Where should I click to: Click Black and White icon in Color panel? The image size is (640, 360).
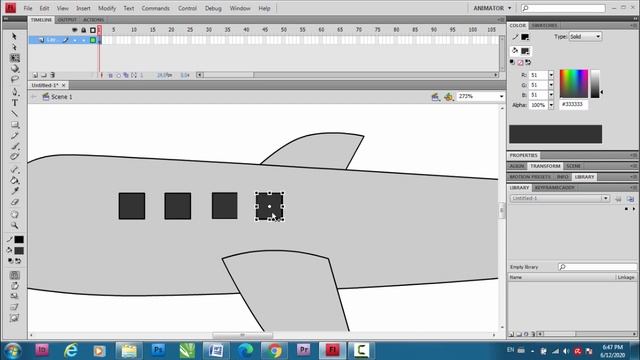point(512,62)
